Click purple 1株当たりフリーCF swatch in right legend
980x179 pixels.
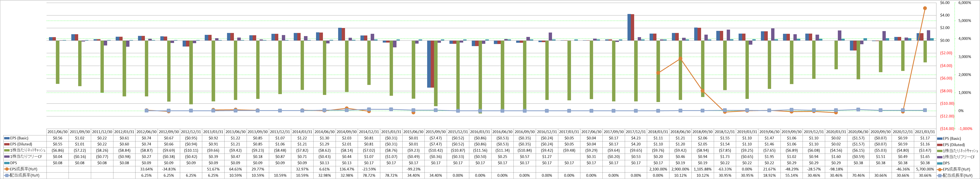coord(939,157)
